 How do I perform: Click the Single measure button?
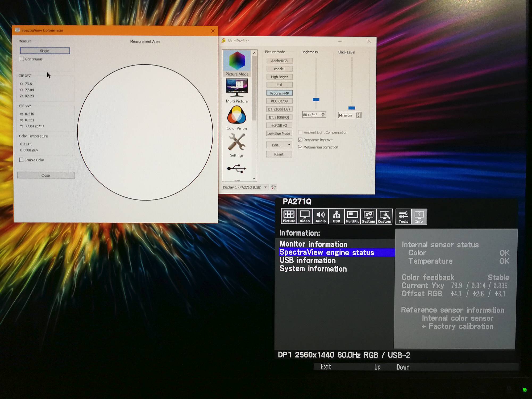click(45, 51)
